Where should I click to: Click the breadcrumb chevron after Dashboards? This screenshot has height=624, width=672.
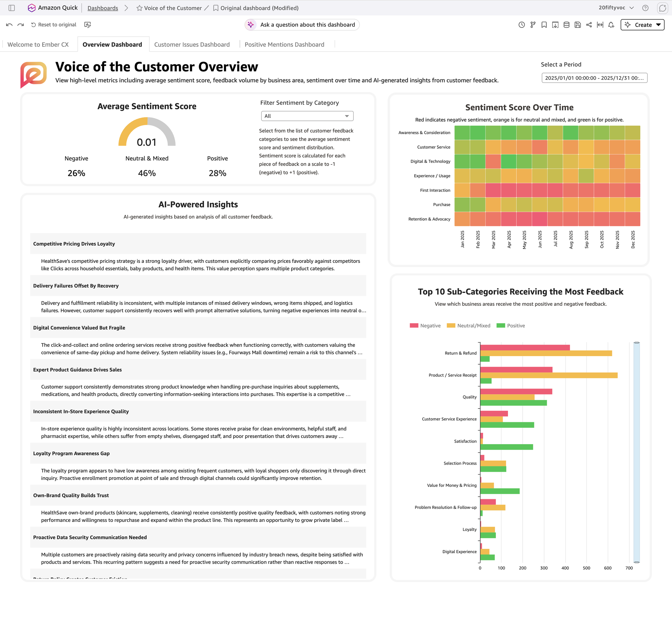click(126, 8)
